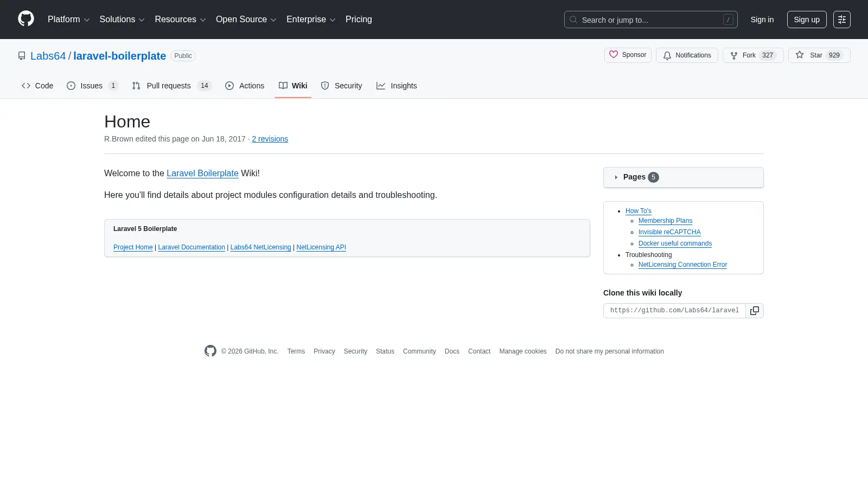Expand the Platform dropdown menu
The height and width of the screenshot is (488, 868).
(68, 20)
